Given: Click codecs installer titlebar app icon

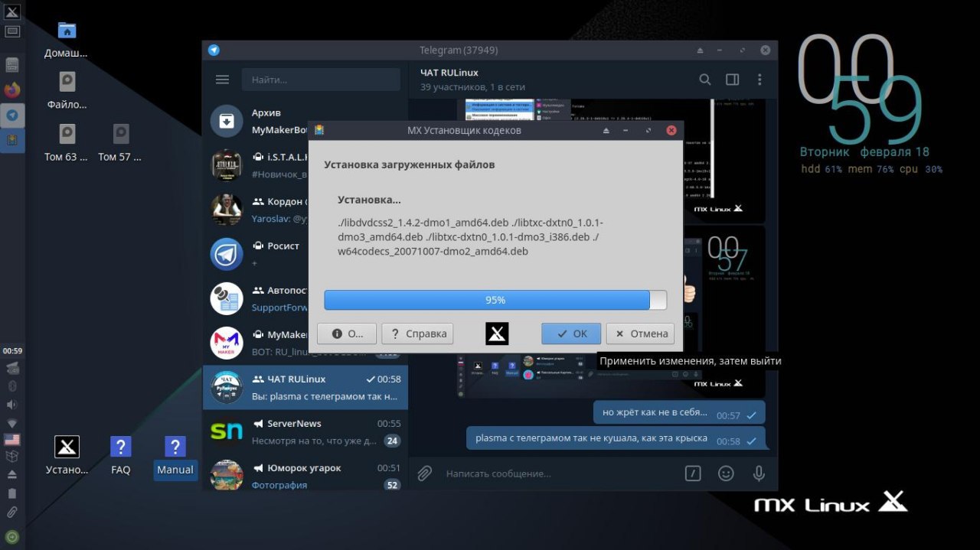Looking at the screenshot, I should point(319,131).
